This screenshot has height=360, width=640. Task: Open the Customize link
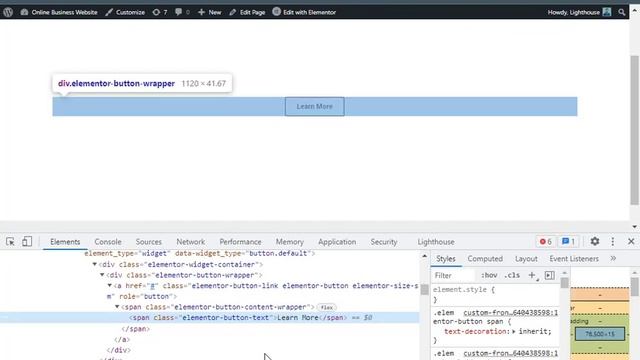(x=125, y=12)
